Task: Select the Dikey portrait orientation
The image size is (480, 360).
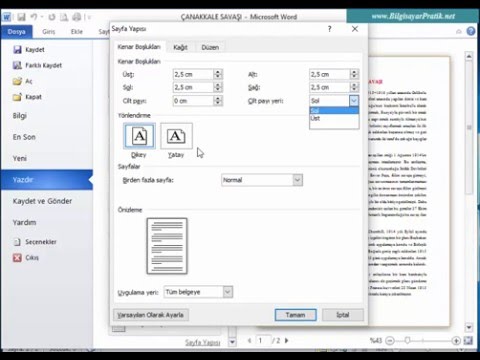Action: pyautogui.click(x=139, y=136)
